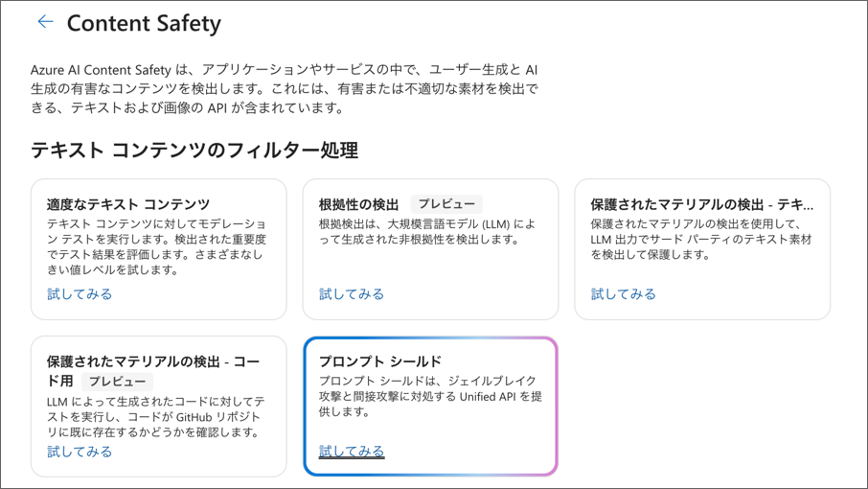Select 保護されたマテリアルの検出 - コード用 card title
868x489 pixels.
(153, 371)
